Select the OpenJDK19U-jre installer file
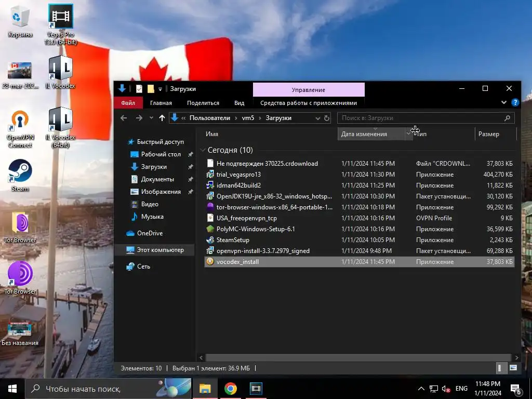This screenshot has height=399, width=532. (360, 196)
